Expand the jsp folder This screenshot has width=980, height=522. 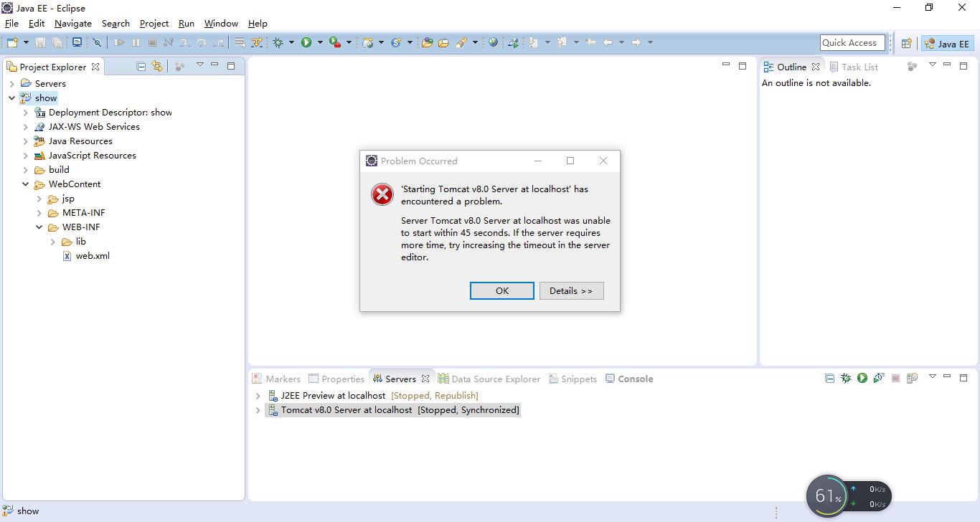click(x=39, y=199)
